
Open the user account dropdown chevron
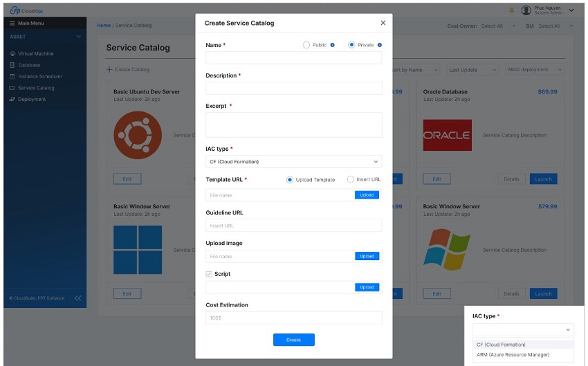click(571, 10)
